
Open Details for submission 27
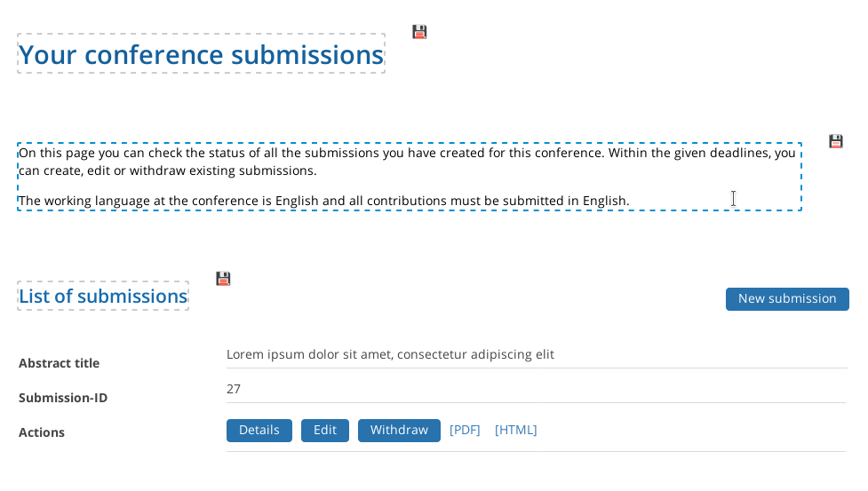click(x=259, y=430)
